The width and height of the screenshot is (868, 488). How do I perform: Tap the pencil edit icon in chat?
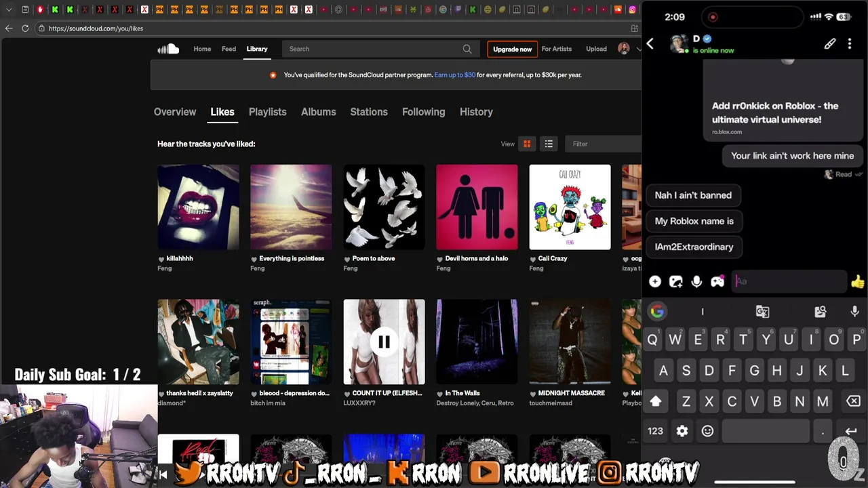pyautogui.click(x=830, y=44)
